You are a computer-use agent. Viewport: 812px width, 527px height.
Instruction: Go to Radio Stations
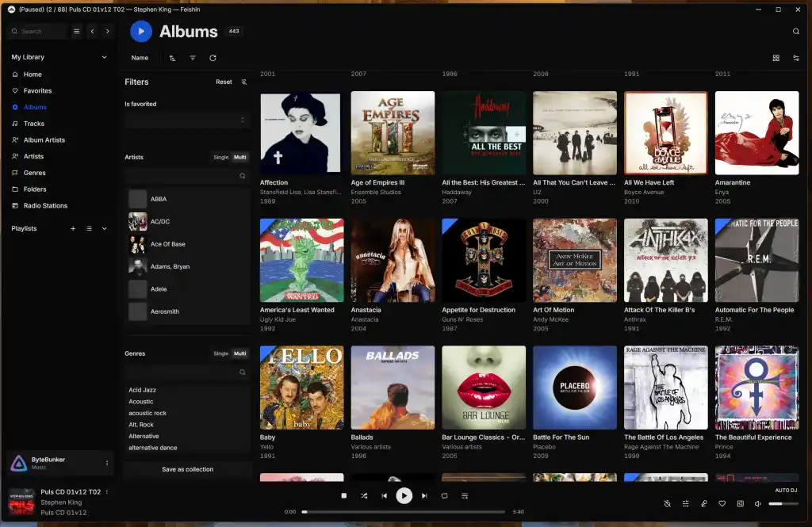click(x=45, y=205)
